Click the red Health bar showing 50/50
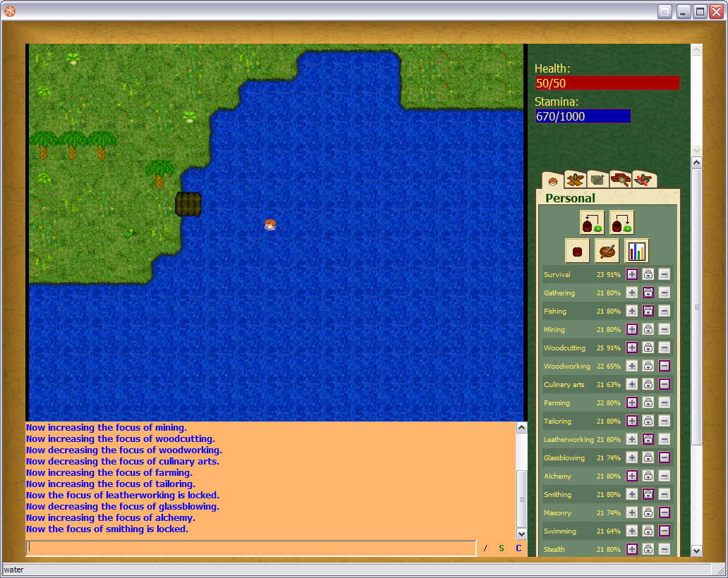Viewport: 728px width, 578px height. [607, 83]
